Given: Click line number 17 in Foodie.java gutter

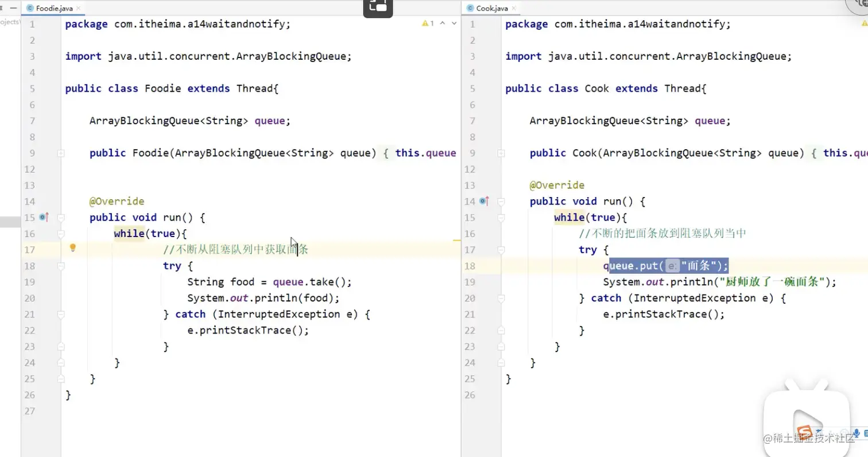Looking at the screenshot, I should [x=30, y=250].
